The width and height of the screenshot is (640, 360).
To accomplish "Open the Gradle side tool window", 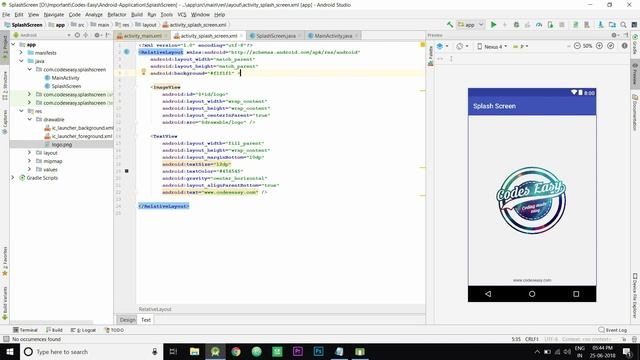I will coord(635,45).
